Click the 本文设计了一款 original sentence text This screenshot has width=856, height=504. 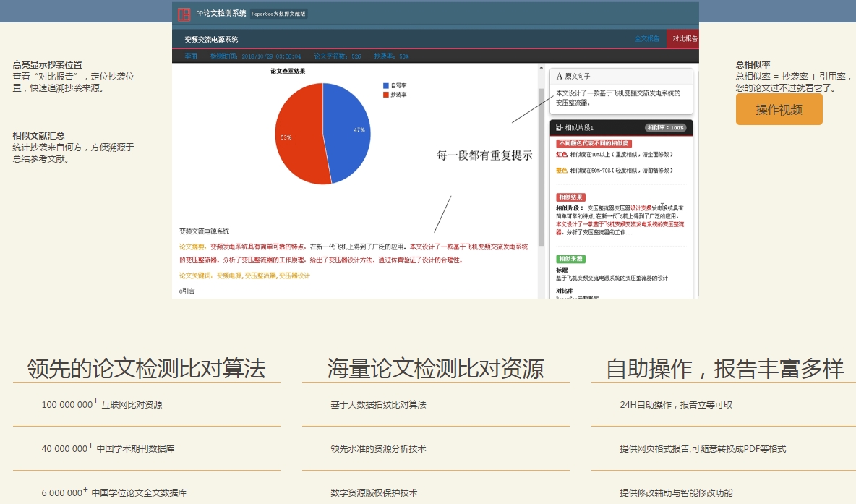(x=618, y=98)
